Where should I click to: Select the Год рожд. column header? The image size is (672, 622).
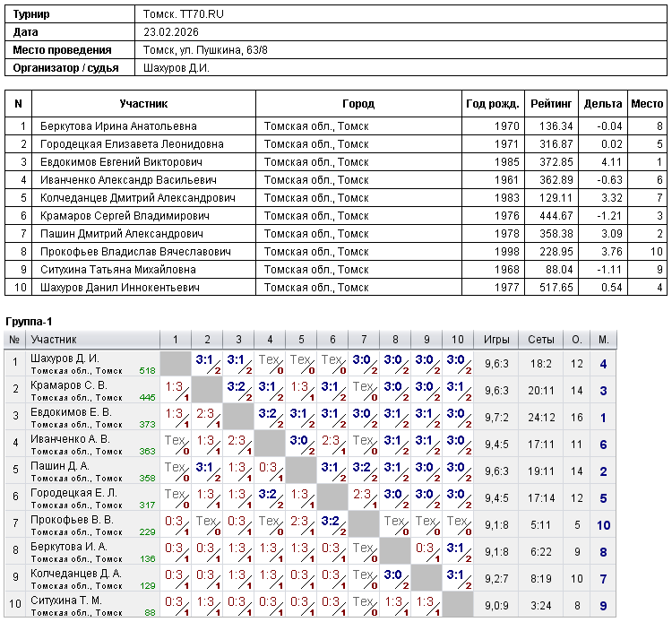tap(492, 104)
